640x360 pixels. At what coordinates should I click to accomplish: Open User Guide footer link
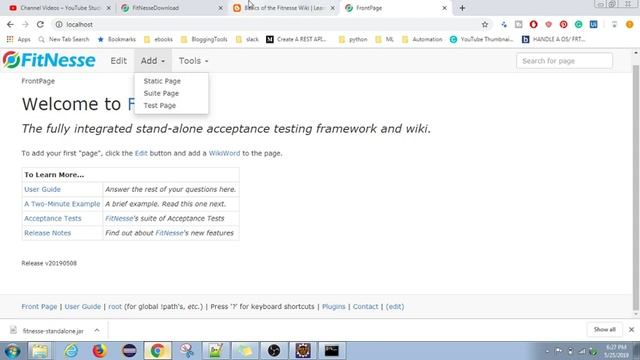point(83,307)
